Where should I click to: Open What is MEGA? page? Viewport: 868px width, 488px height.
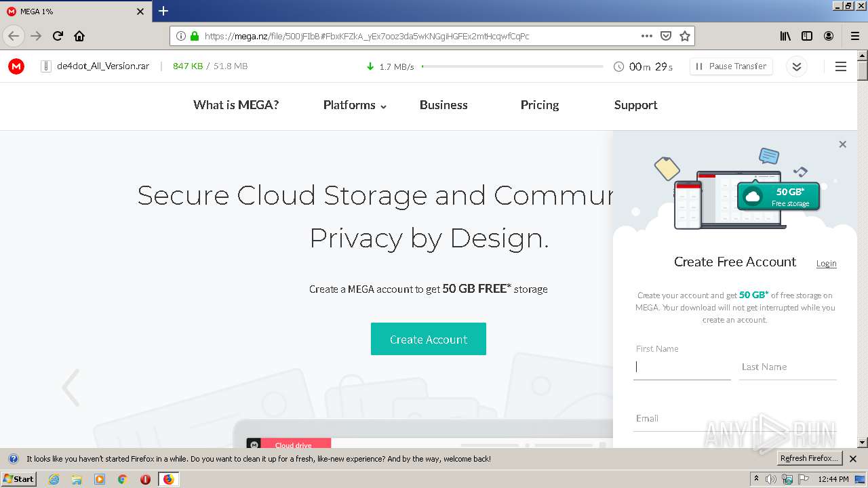(x=236, y=105)
